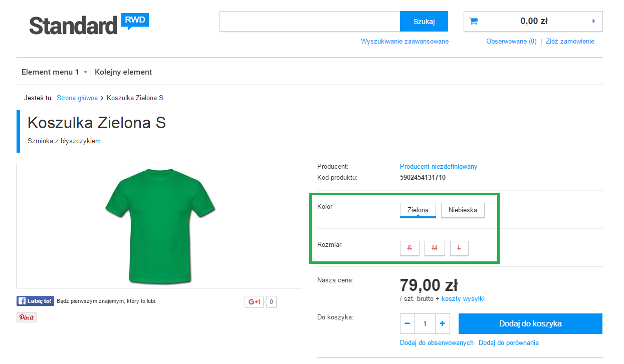Click the Pinterest Pin it button
Image resolution: width=624 pixels, height=364 pixels.
(x=27, y=317)
